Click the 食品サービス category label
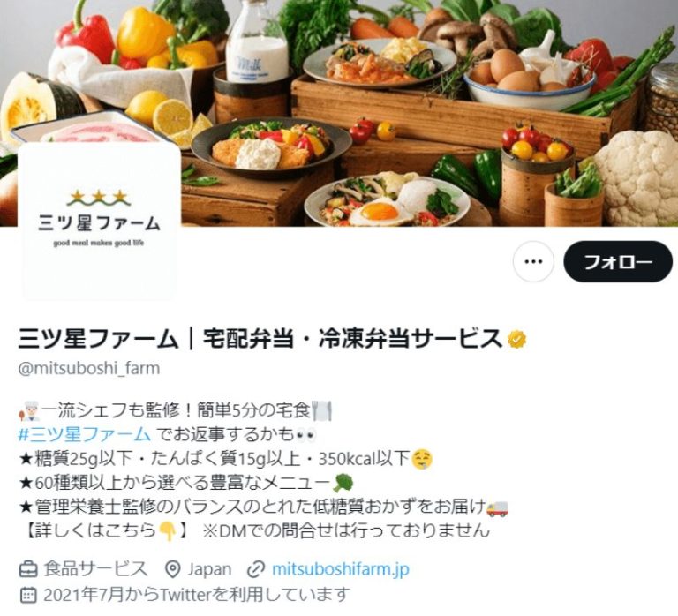This screenshot has height=616, width=678. tap(95, 569)
